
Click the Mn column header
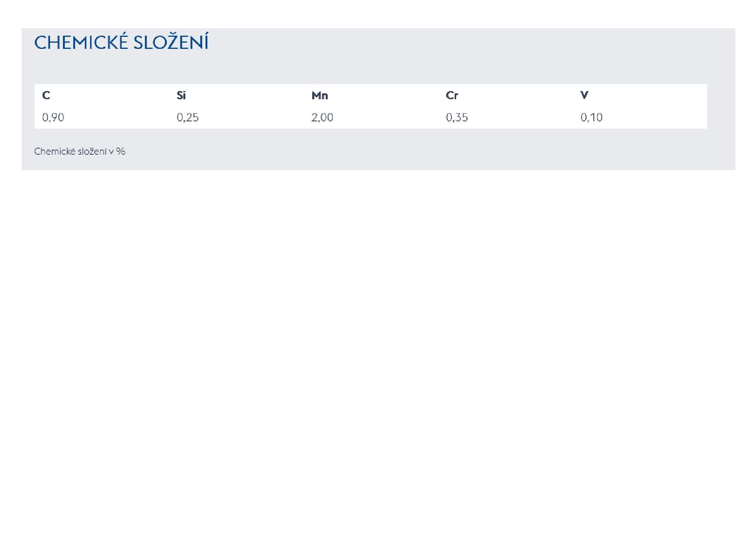click(320, 95)
